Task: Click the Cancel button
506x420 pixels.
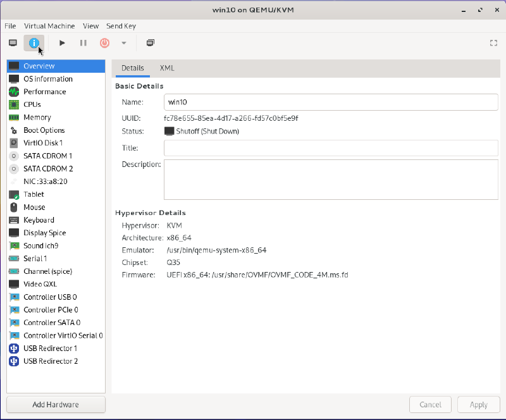Action: [x=430, y=405]
